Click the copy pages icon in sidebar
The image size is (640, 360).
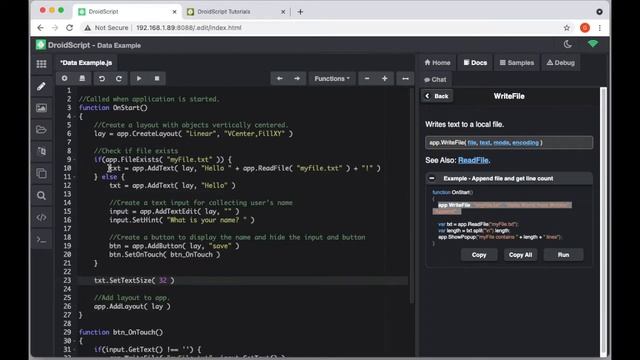[x=41, y=173]
